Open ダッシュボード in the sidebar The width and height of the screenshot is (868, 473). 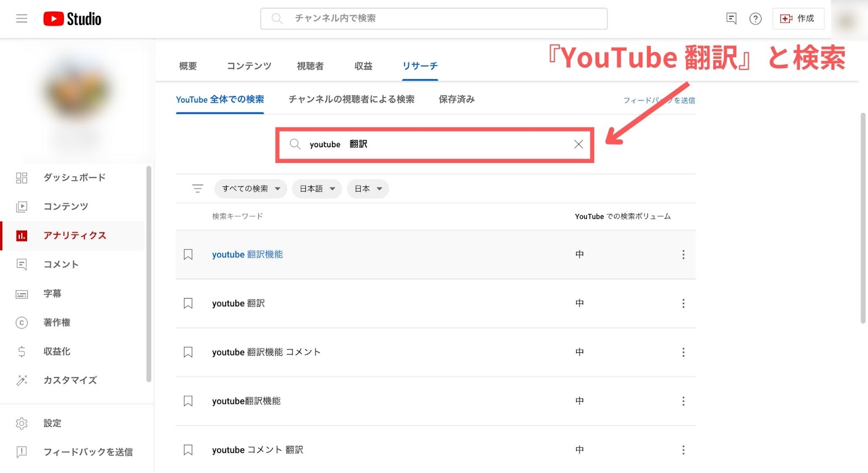[73, 178]
